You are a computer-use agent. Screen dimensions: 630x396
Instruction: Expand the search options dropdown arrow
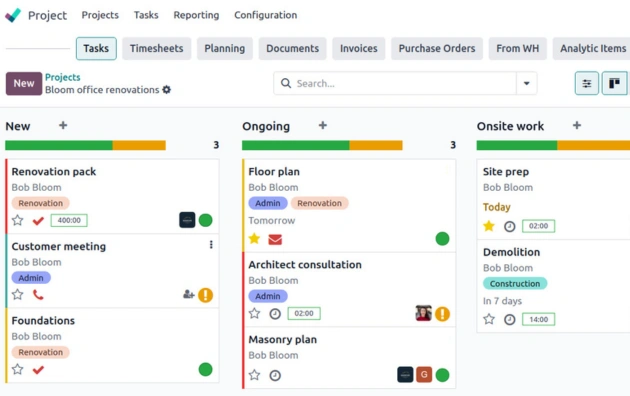tap(526, 83)
